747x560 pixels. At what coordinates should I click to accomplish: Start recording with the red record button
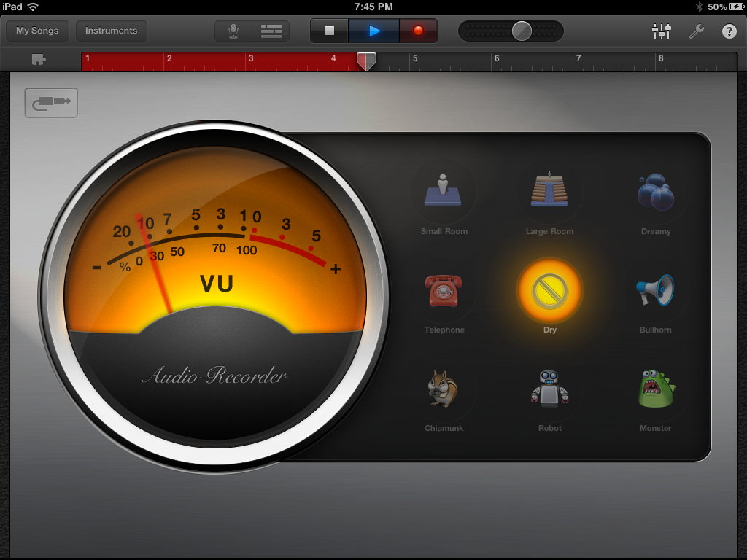click(418, 31)
